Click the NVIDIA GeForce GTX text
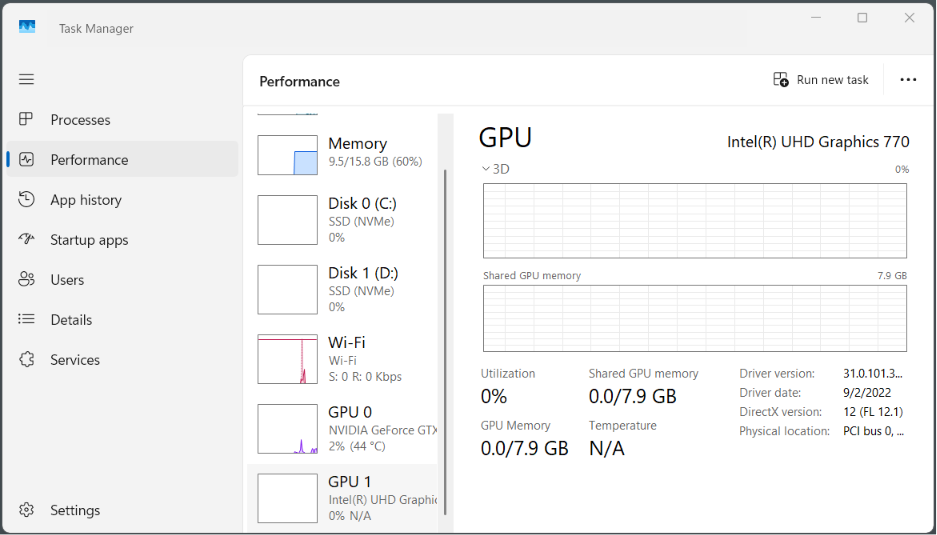 (x=383, y=430)
